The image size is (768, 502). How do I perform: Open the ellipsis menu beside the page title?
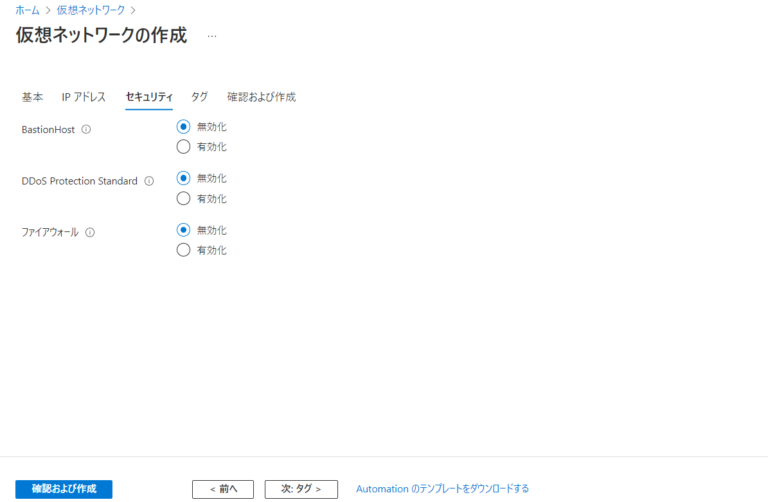tap(212, 36)
